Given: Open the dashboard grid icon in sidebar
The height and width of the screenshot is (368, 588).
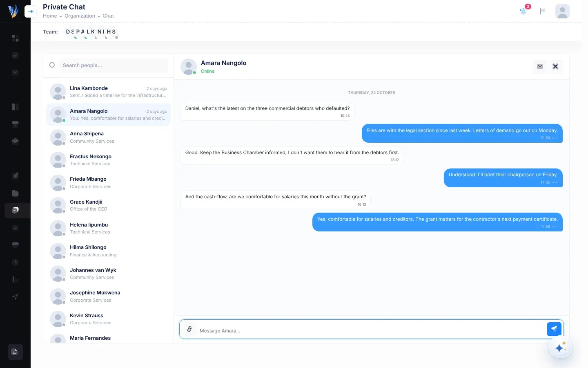Looking at the screenshot, I should pyautogui.click(x=15, y=38).
